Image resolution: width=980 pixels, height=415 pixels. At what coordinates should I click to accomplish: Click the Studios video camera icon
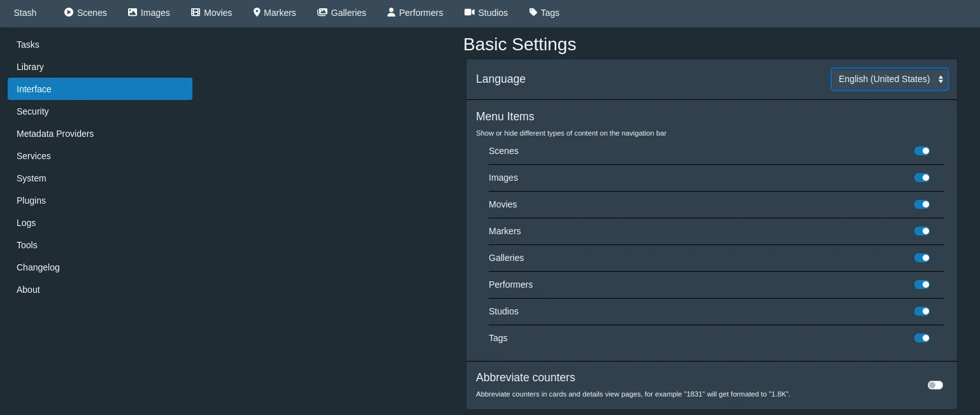(x=470, y=12)
